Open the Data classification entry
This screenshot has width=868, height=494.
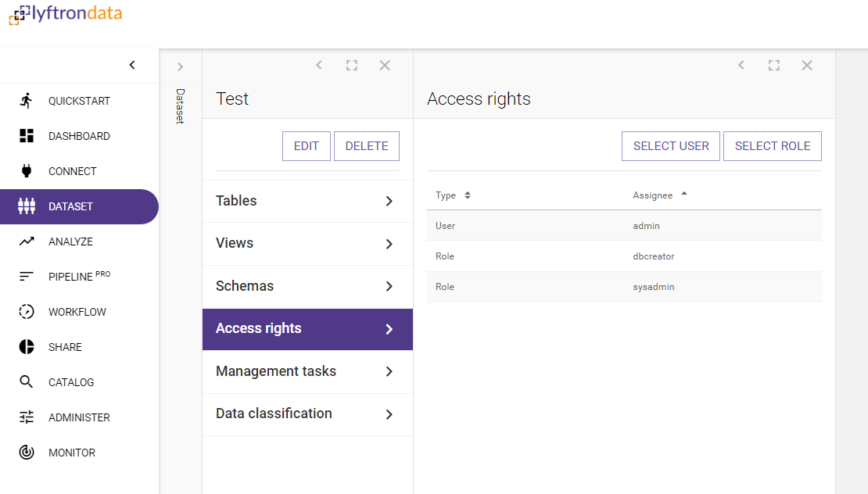308,413
